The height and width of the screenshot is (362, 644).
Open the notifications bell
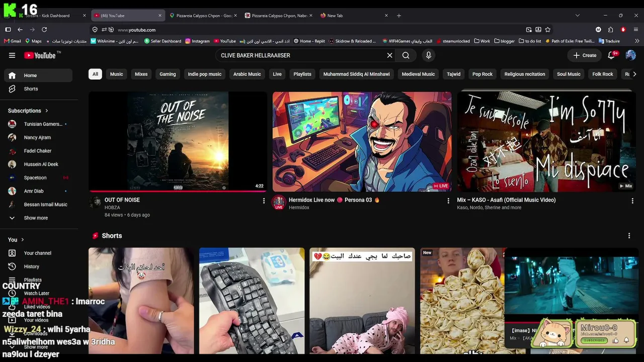(x=612, y=55)
